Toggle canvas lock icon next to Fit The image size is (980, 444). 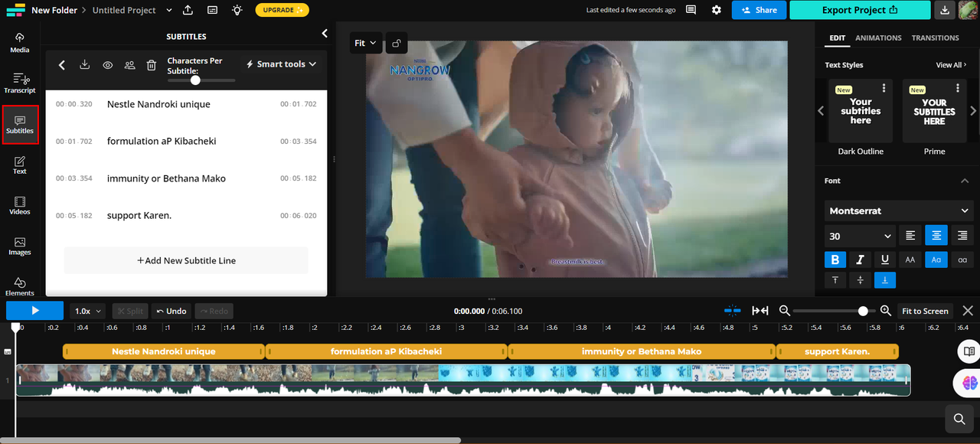[397, 43]
